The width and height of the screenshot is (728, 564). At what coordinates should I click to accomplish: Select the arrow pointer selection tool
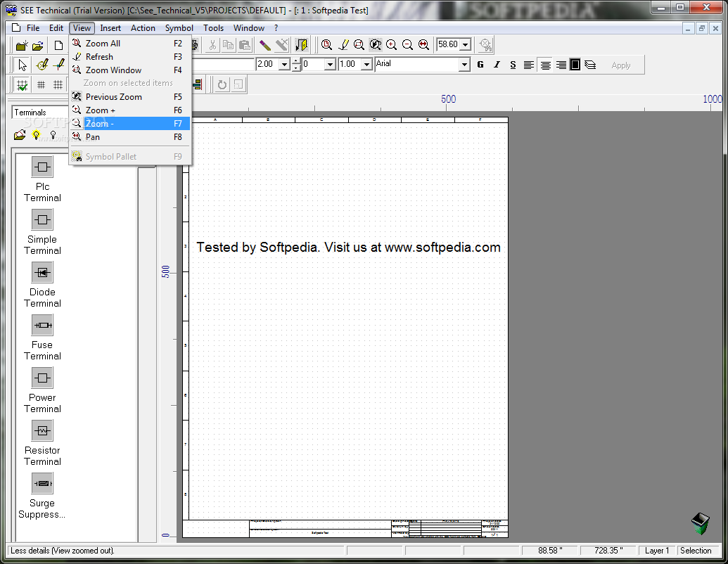click(22, 65)
